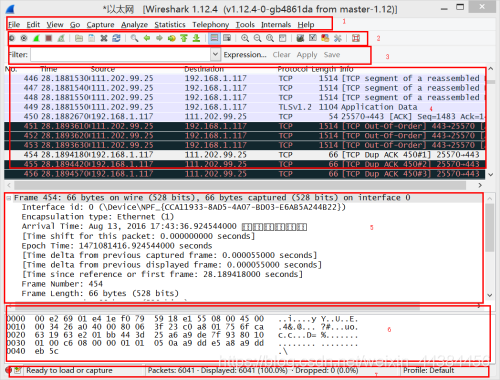Go to a specific packet number
The height and width of the screenshot is (380, 500).
(x=172, y=38)
